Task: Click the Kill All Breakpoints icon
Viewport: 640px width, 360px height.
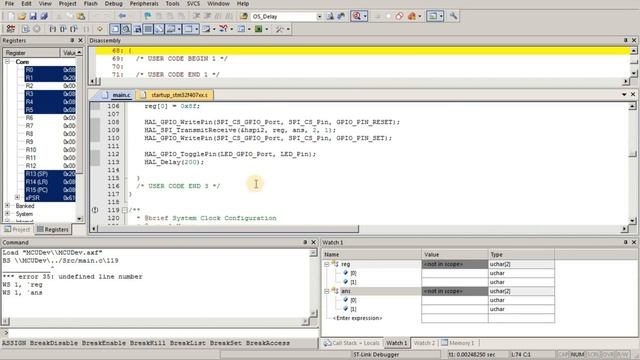Action: coord(411,16)
